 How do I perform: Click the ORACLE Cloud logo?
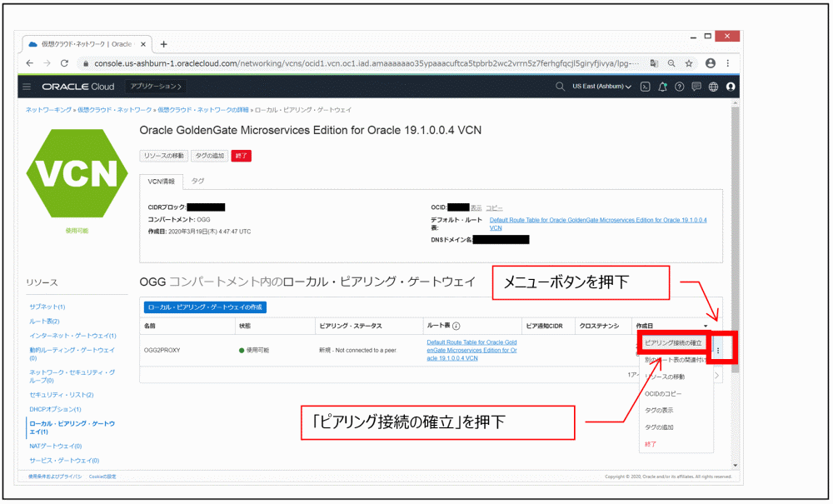pos(78,87)
